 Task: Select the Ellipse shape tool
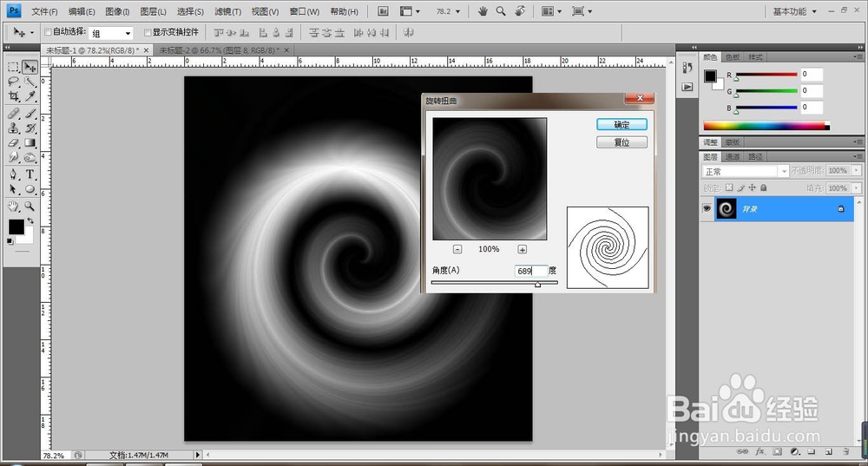30,189
